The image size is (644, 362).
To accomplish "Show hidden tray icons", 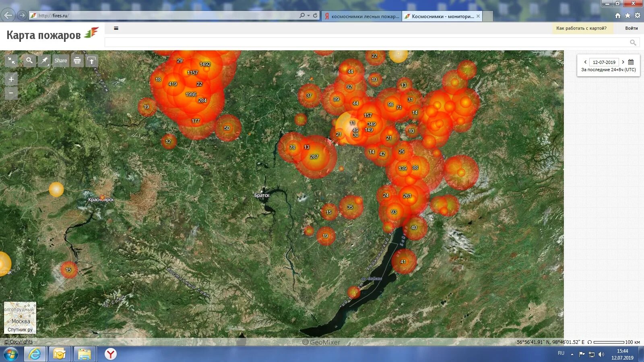I will [572, 354].
